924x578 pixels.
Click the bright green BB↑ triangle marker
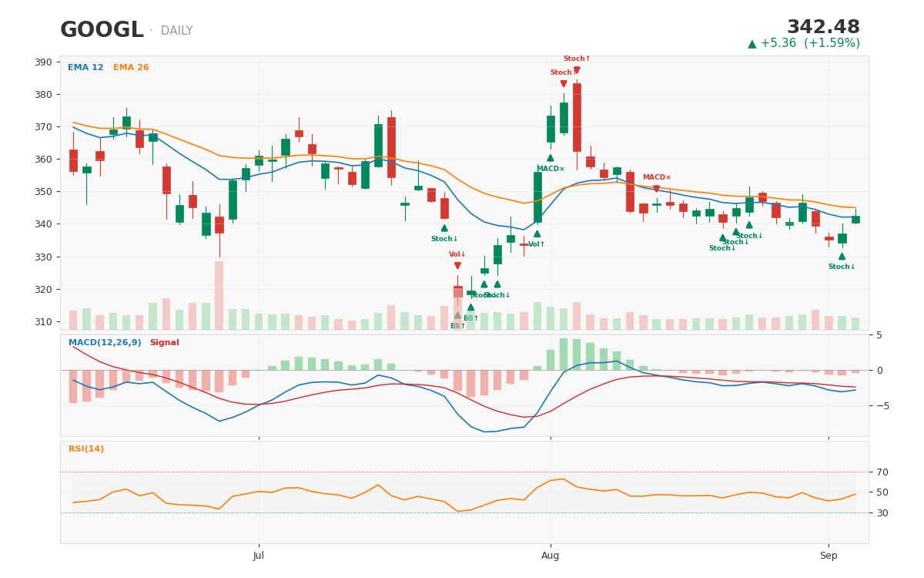point(471,307)
